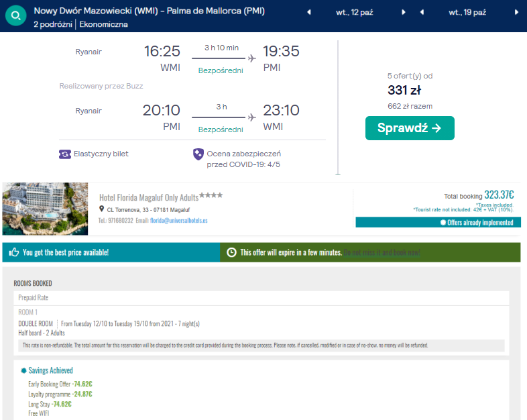Click the 19:35 arrival time
This screenshot has width=527, height=420.
click(281, 51)
